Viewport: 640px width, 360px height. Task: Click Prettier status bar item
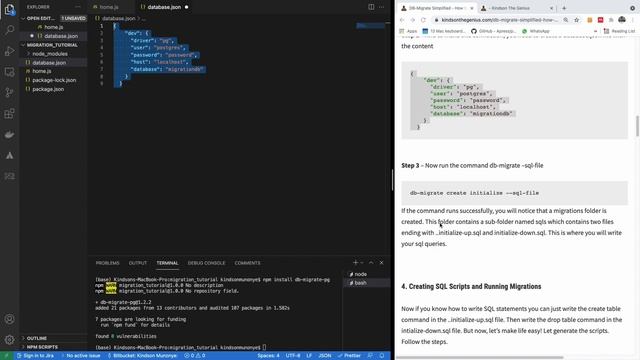click(x=349, y=356)
